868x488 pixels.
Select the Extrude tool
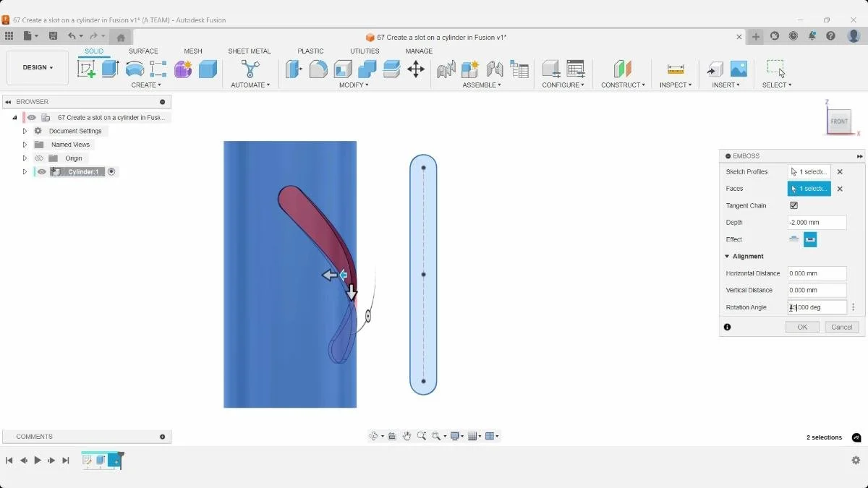pos(110,69)
